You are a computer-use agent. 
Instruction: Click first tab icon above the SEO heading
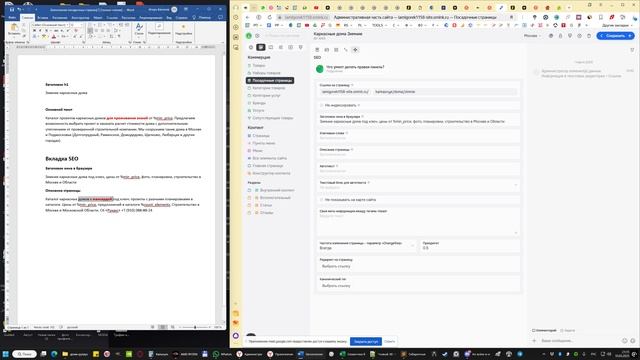pyautogui.click(x=317, y=50)
